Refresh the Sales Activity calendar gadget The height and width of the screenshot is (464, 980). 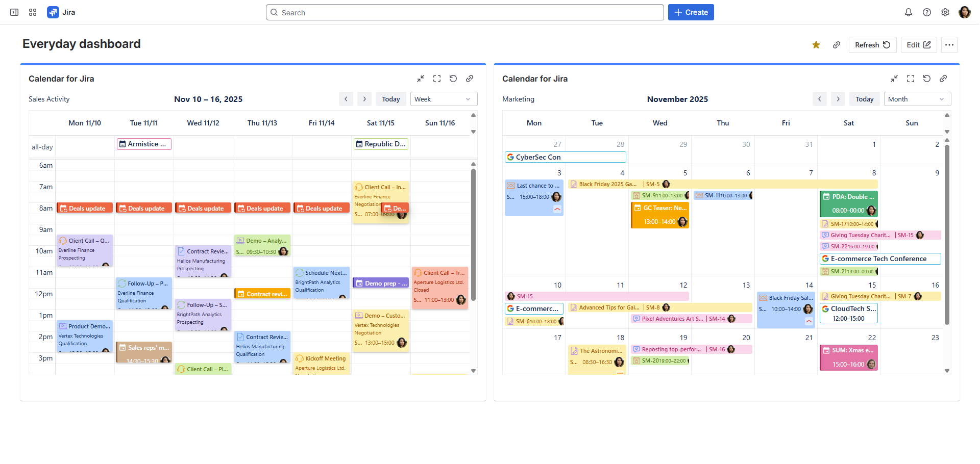click(x=453, y=79)
